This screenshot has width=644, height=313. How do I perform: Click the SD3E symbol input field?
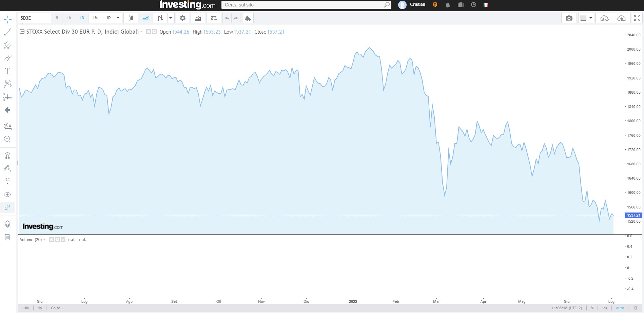coord(35,18)
